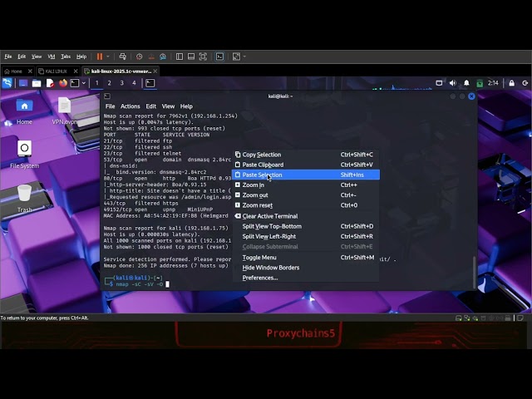Open the VMware VM menu

click(52, 57)
